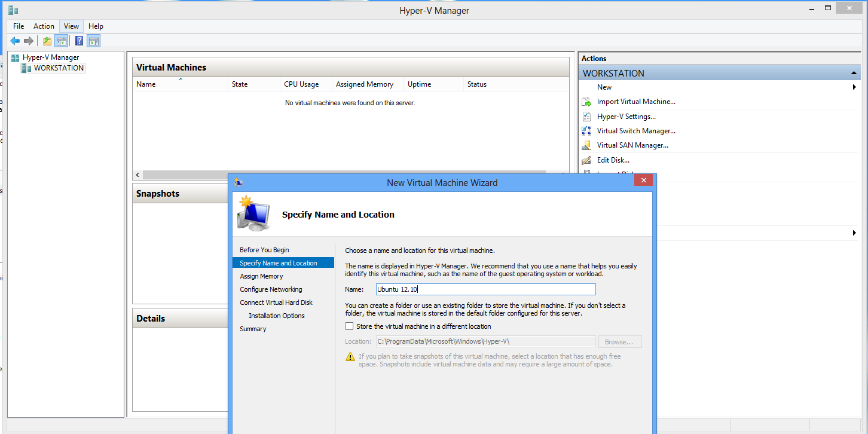Image resolution: width=868 pixels, height=434 pixels.
Task: Expand the New submenu arrow in Actions
Action: coord(854,87)
